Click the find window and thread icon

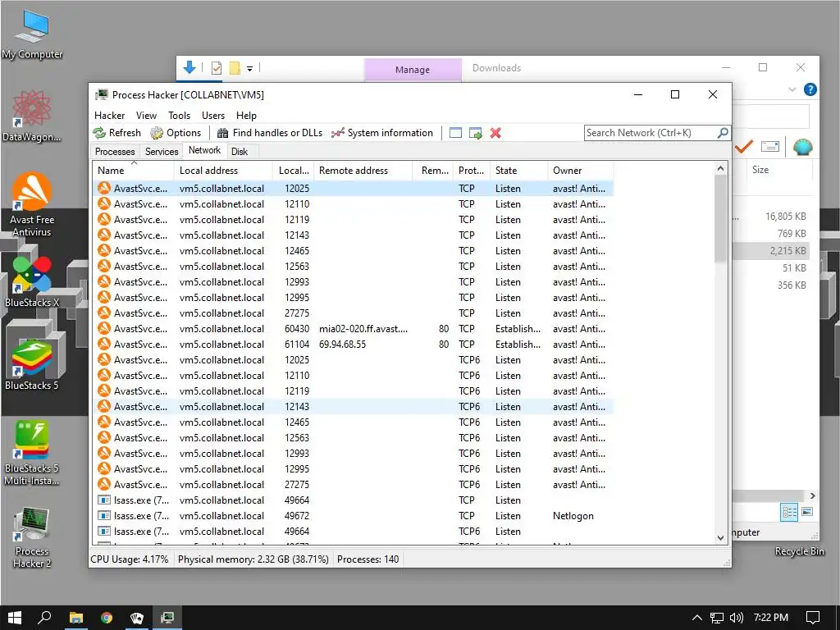tap(475, 133)
